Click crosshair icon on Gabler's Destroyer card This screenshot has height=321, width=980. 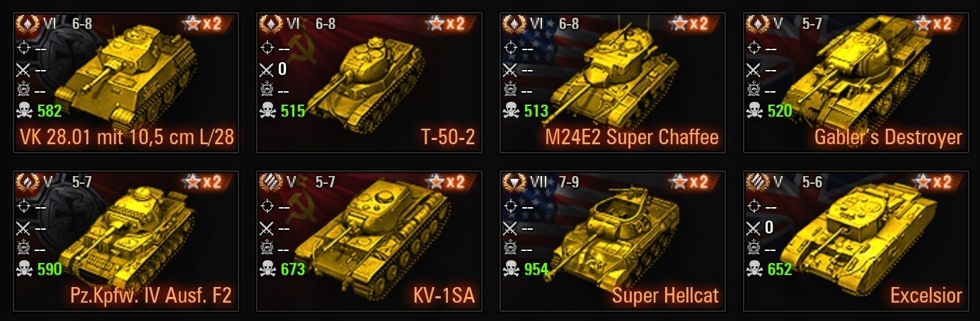(754, 49)
